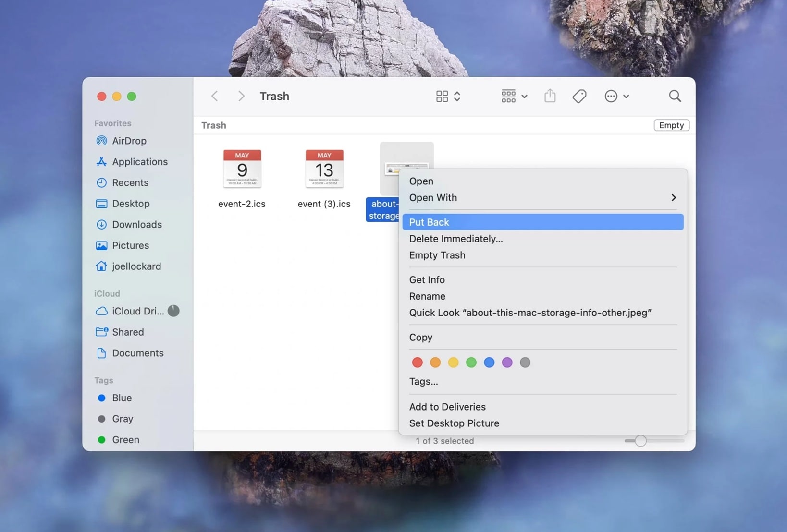Open Downloads in the sidebar
787x532 pixels.
128,224
